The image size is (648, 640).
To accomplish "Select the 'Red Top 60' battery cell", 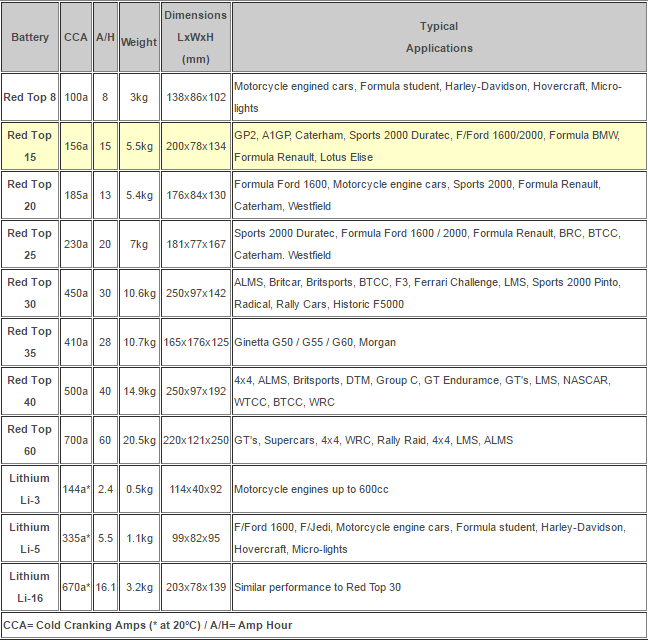I will click(x=30, y=440).
